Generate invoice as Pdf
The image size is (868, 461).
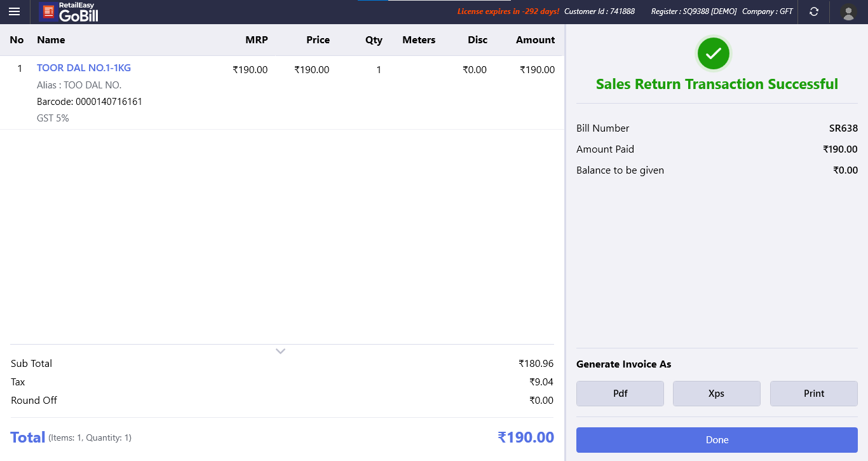[620, 394]
